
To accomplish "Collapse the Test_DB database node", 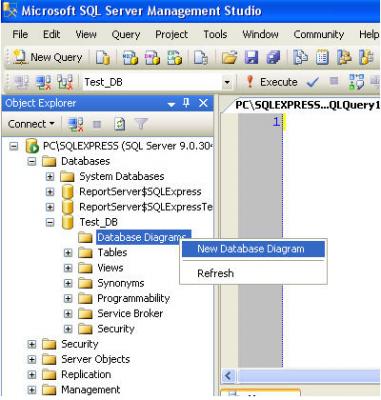I will pyautogui.click(x=50, y=222).
